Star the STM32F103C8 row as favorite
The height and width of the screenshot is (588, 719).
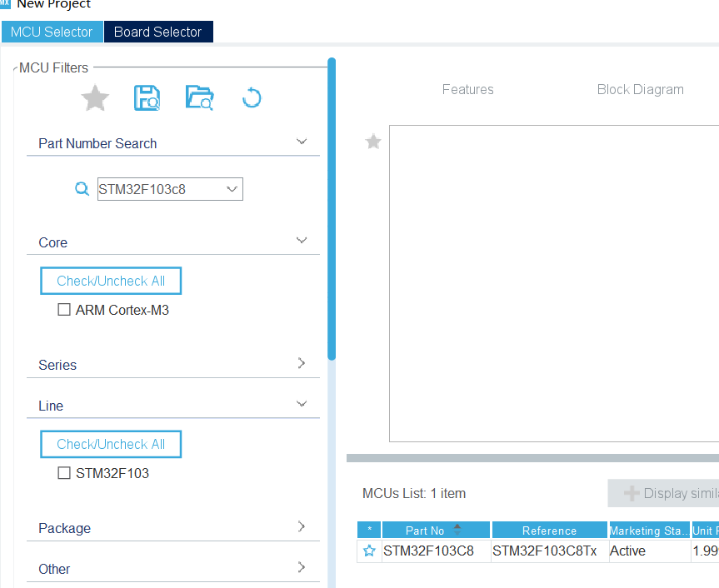[x=369, y=551]
